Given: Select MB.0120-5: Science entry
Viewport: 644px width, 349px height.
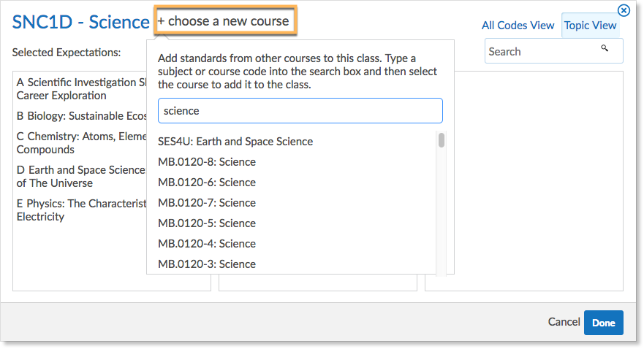Looking at the screenshot, I should [x=207, y=223].
